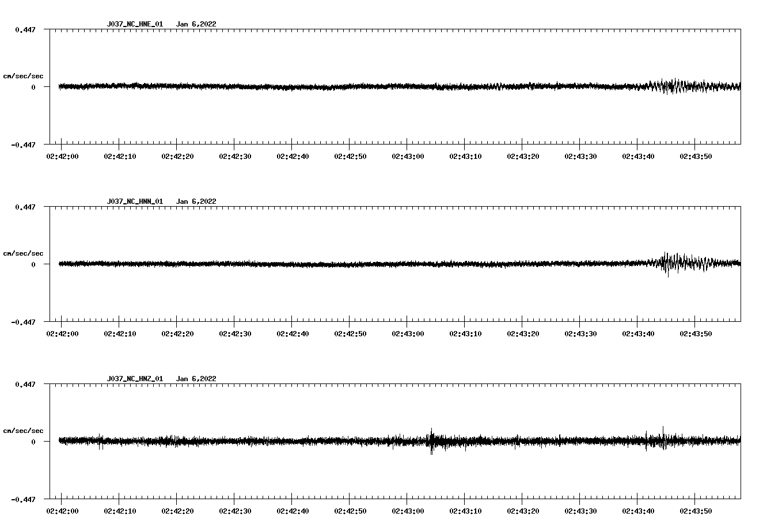The height and width of the screenshot is (532, 782).
Task: Click the 02:42:30 time label under HNE plot
Action: 235,157
